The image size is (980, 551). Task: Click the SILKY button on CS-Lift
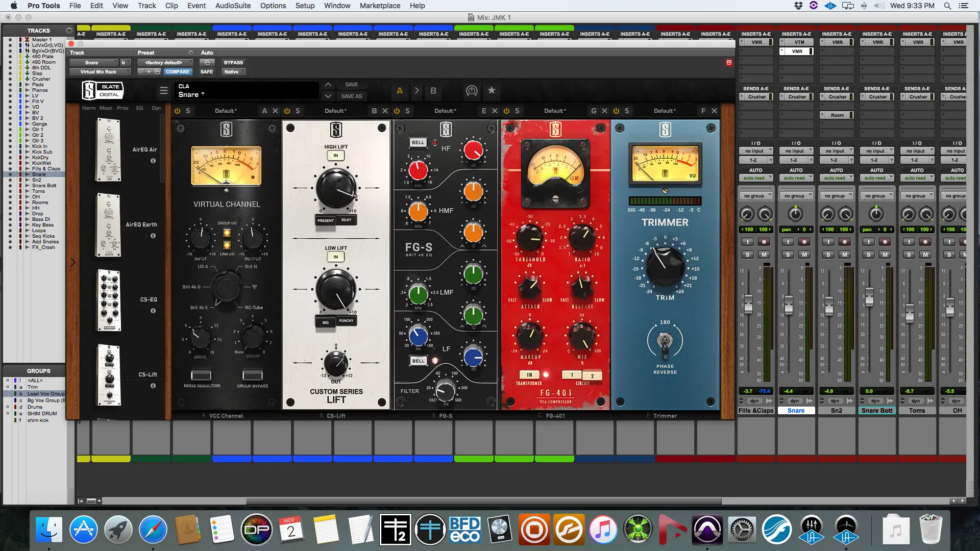[x=346, y=220]
